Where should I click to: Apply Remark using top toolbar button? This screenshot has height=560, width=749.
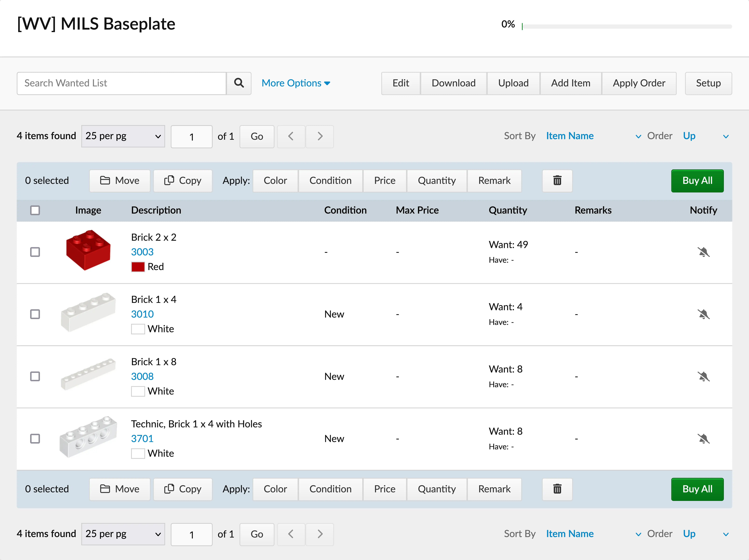pyautogui.click(x=494, y=181)
